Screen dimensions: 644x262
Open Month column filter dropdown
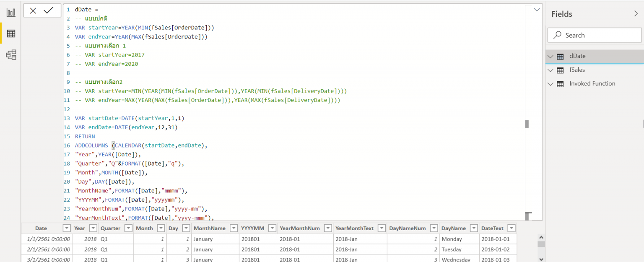click(x=161, y=228)
